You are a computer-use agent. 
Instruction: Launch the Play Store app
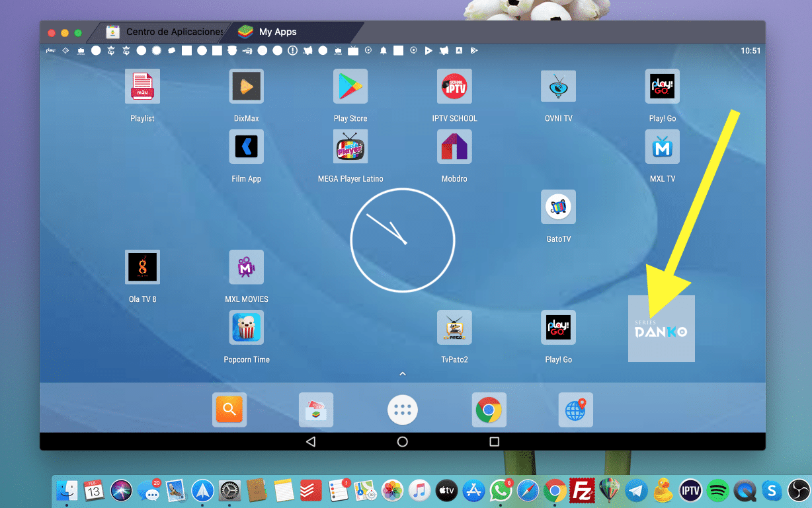coord(350,87)
